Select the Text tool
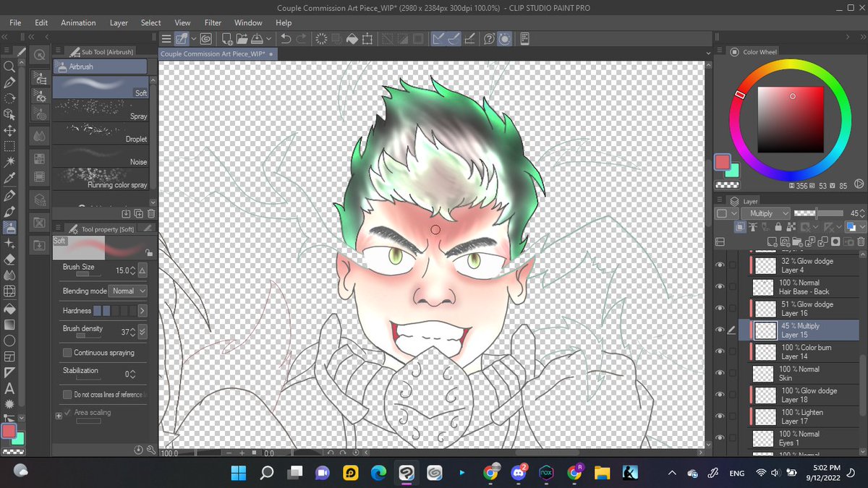 (x=9, y=389)
